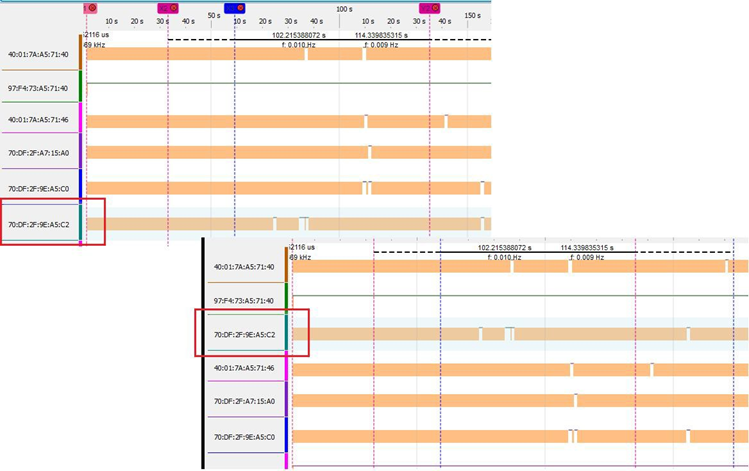
Task: Select the blue X3 marker flag
Action: (x=230, y=8)
